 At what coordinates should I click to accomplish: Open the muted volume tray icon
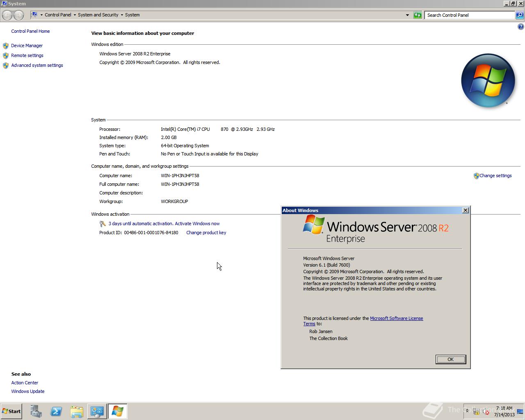pyautogui.click(x=486, y=411)
